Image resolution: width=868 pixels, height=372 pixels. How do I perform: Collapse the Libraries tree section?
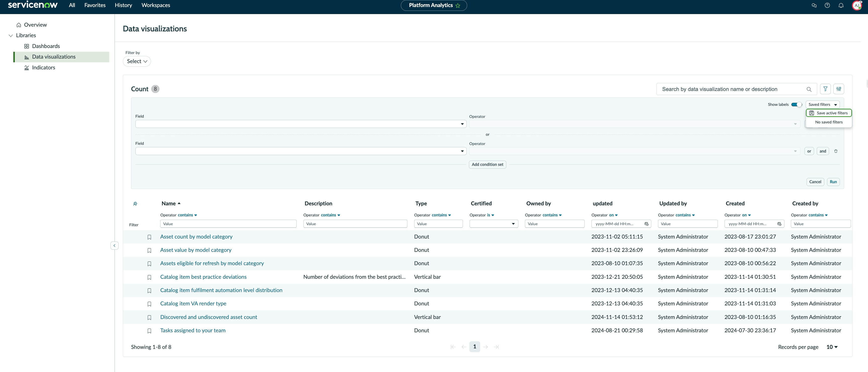[x=11, y=35]
